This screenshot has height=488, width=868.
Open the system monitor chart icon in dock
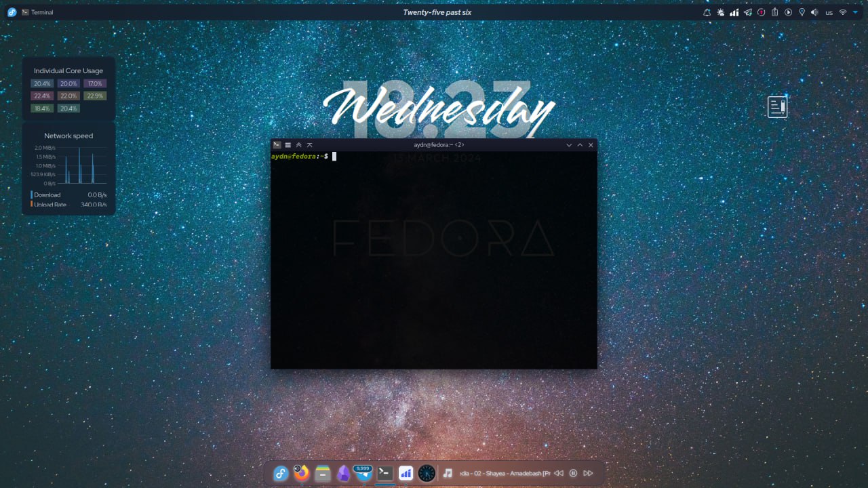click(x=406, y=473)
